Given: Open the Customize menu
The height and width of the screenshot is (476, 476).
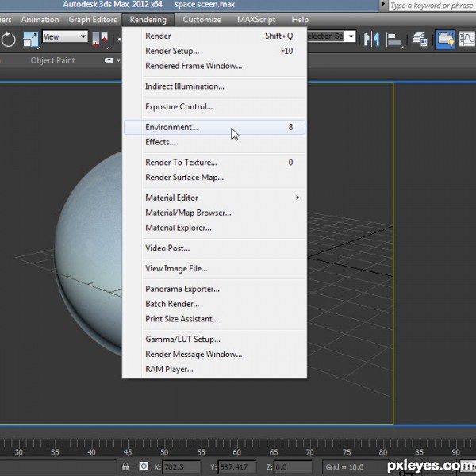Looking at the screenshot, I should [202, 20].
